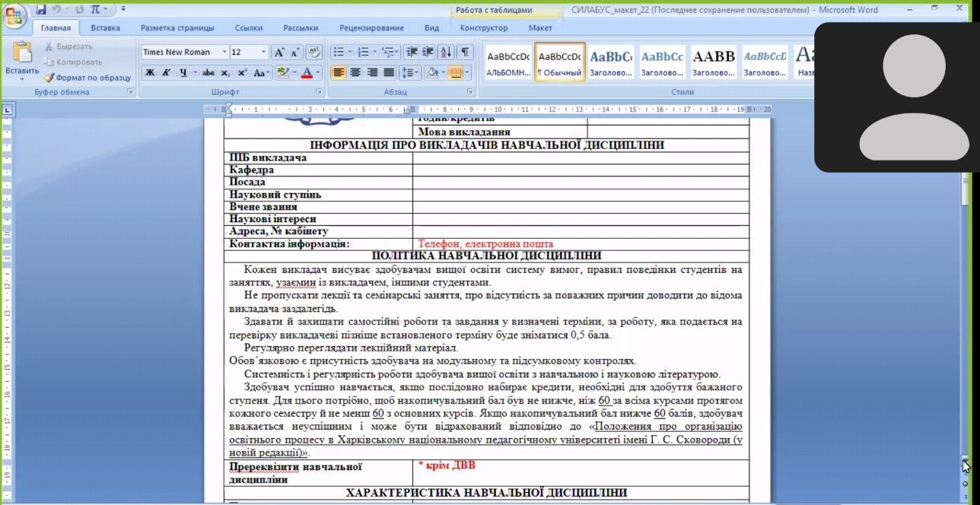Viewport: 980px width, 505px height.
Task: Click Копировать to copy the selection
Action: tap(72, 62)
